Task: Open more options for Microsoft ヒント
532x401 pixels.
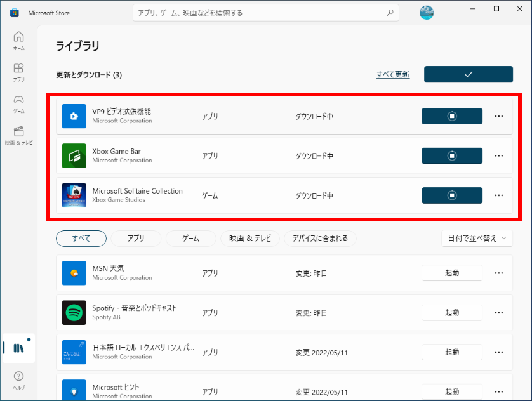Action: (499, 392)
